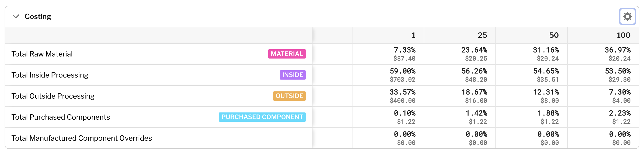Click the pink MATERIAL tag badge
Screen dimensions: 644x153
(x=287, y=54)
